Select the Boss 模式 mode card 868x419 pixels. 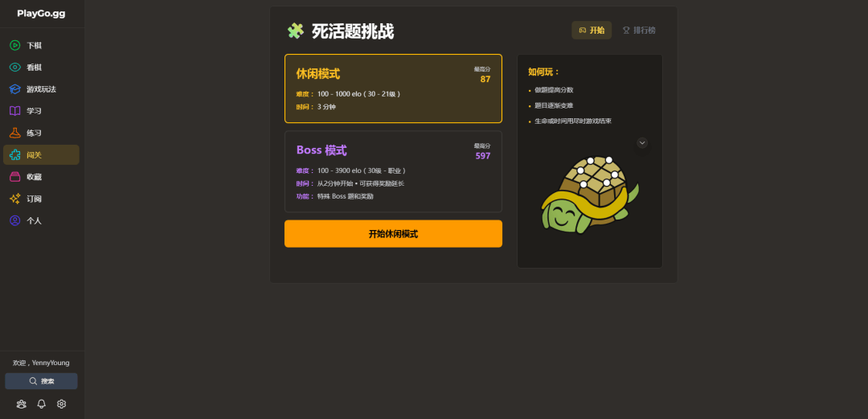point(393,172)
